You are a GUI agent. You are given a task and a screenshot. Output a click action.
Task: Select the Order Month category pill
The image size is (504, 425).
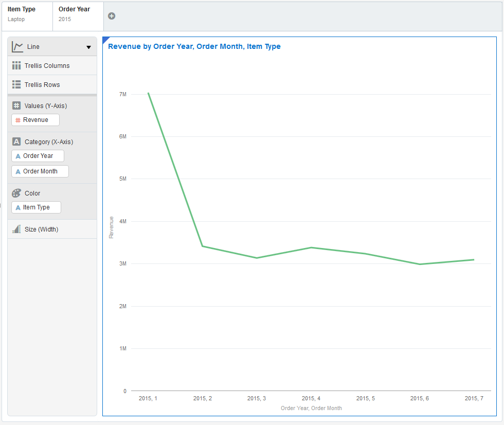pyautogui.click(x=40, y=171)
